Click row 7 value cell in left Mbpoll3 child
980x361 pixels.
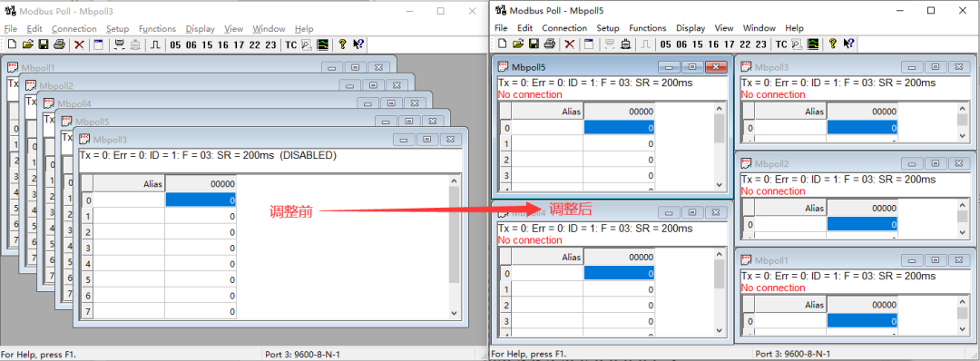click(201, 311)
